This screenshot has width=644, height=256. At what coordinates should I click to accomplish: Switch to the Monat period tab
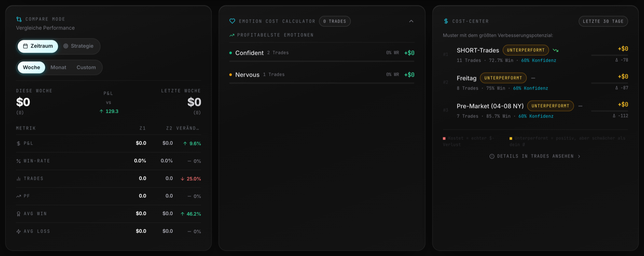pos(58,67)
